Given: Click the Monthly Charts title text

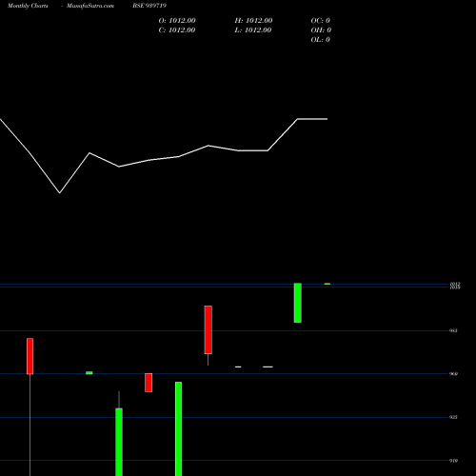Looking at the screenshot, I should 28,6.
